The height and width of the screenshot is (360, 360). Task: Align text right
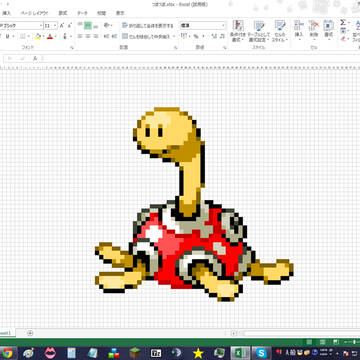(x=96, y=36)
